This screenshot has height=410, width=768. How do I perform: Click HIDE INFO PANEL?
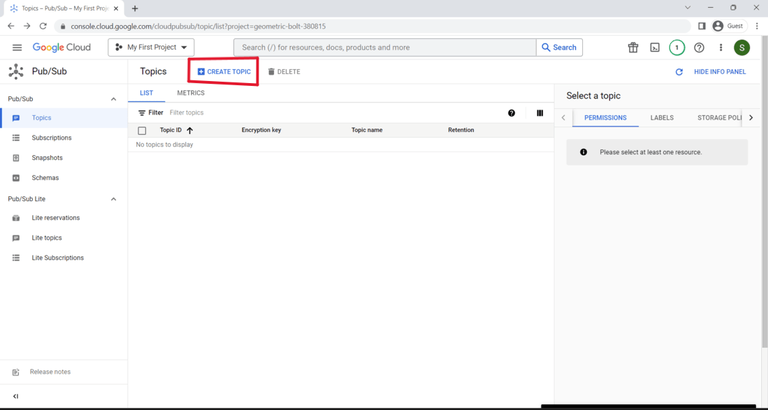(x=720, y=72)
